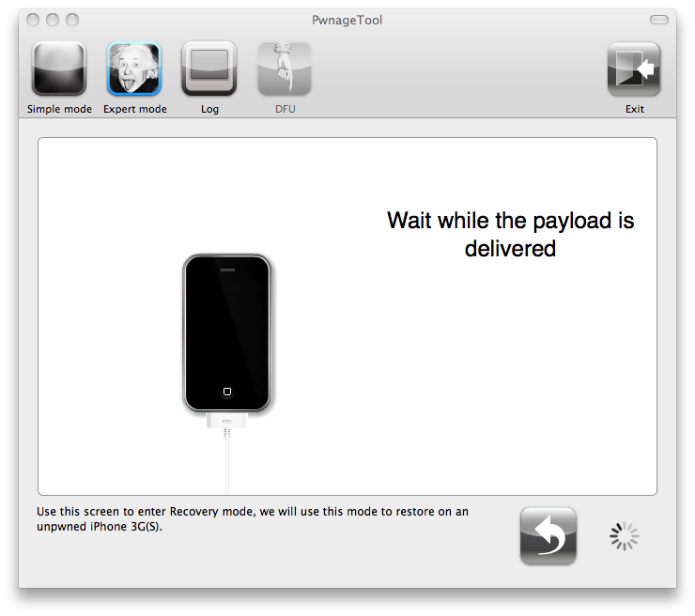695x616 pixels.
Task: Zoom the PwnageTool window
Action: pyautogui.click(x=72, y=20)
